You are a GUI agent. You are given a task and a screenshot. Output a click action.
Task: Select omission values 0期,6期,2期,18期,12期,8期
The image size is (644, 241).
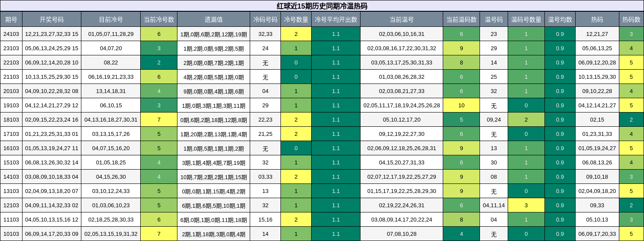pyautogui.click(x=214, y=120)
